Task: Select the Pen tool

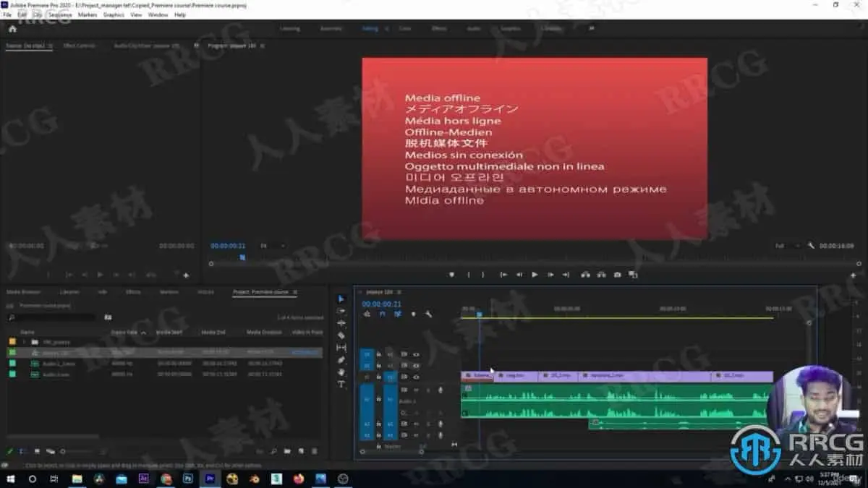Action: [341, 360]
